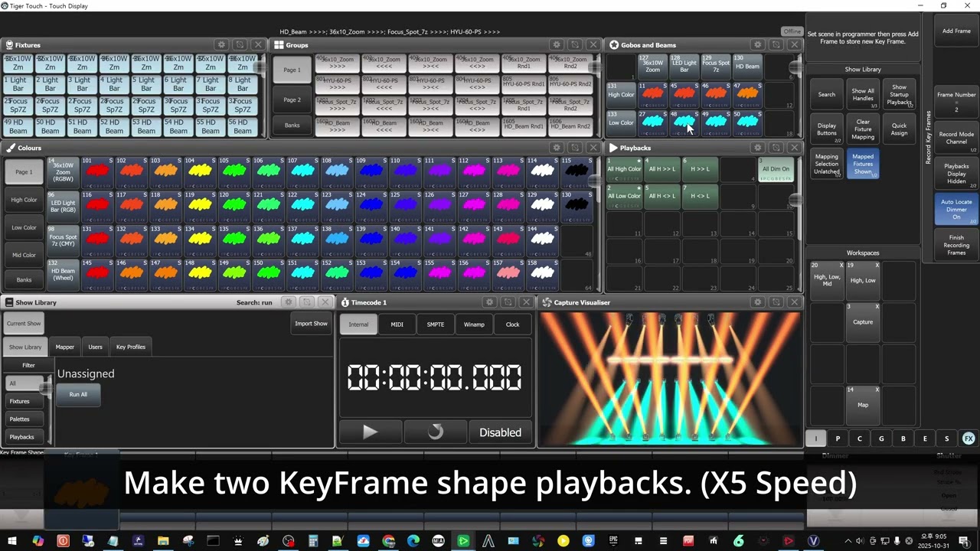Screen dimensions: 980x551
Task: Toggle Auto Locate Dimmer On
Action: [x=956, y=210]
